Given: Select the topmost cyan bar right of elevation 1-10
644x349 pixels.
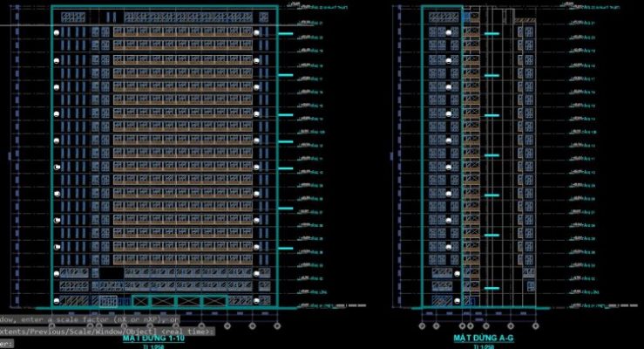Looking at the screenshot, I should (x=286, y=34).
